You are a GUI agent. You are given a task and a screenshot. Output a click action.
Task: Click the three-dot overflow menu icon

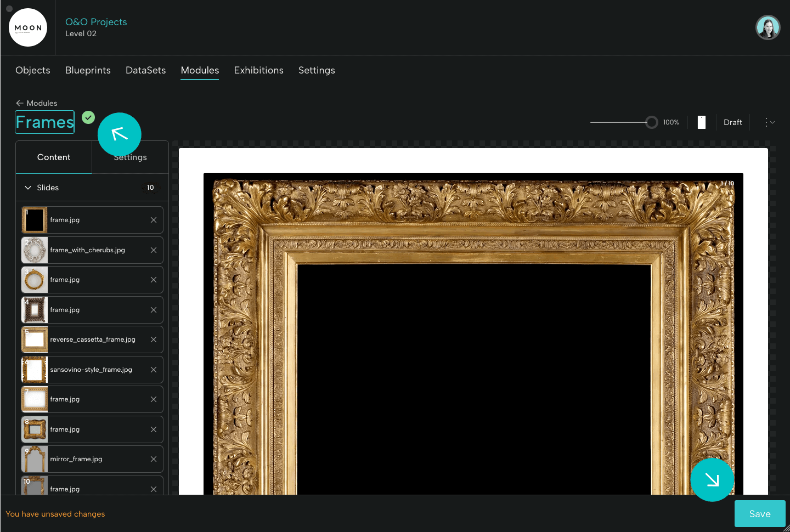pos(766,122)
